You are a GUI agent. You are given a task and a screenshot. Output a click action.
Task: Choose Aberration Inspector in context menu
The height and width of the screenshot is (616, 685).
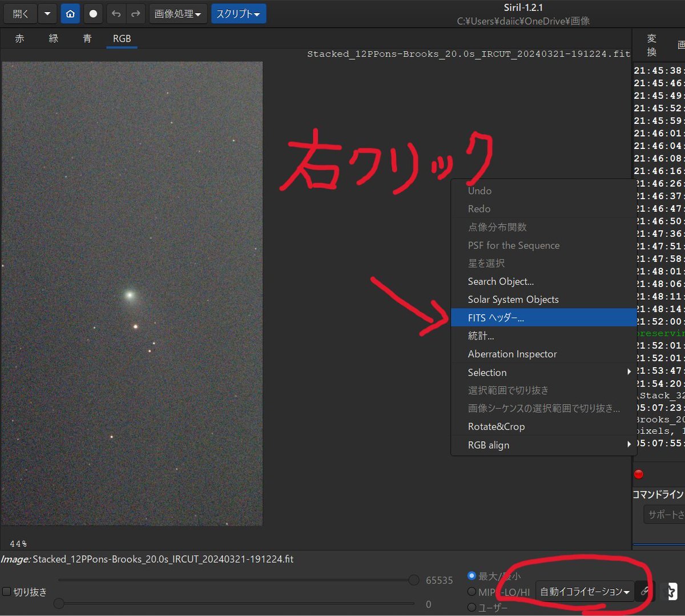(x=543, y=354)
